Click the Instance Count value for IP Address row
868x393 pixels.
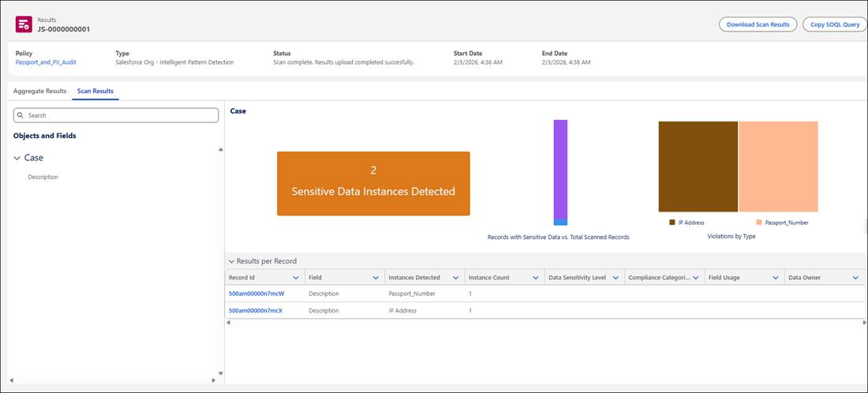point(470,310)
